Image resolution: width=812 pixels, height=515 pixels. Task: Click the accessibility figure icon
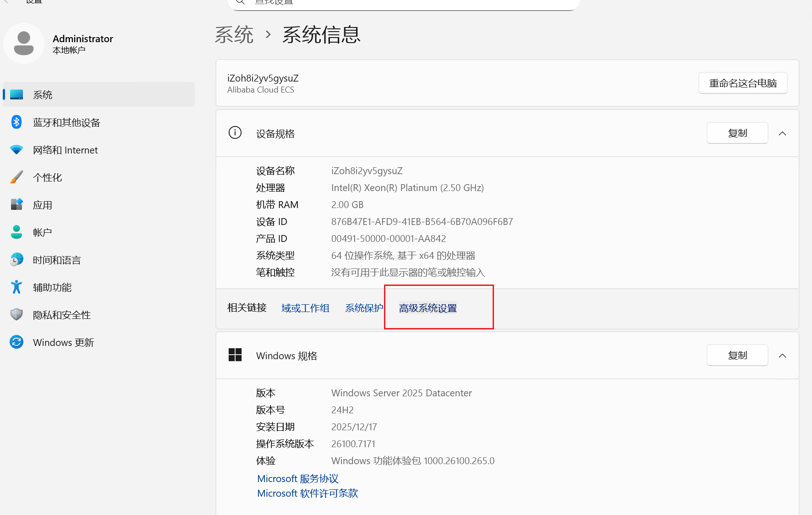[x=16, y=287]
